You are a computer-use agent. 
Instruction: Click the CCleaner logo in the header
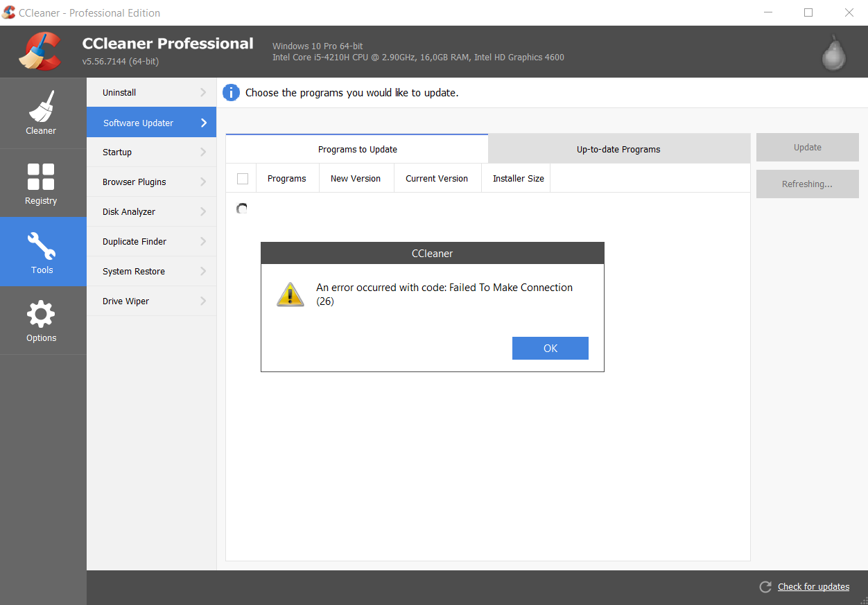click(x=40, y=52)
